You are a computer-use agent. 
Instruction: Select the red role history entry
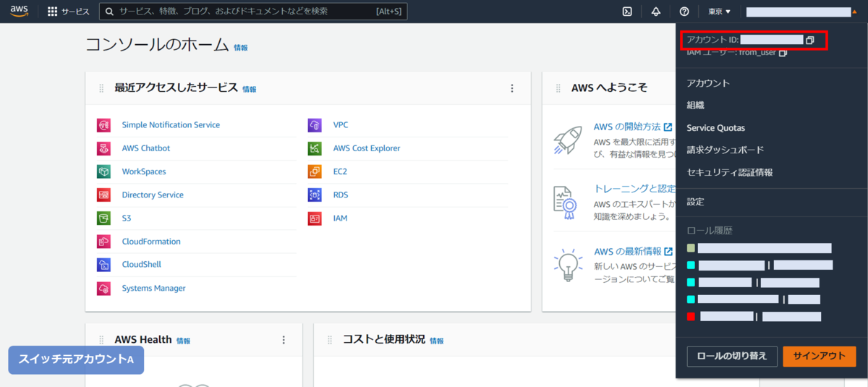click(754, 317)
